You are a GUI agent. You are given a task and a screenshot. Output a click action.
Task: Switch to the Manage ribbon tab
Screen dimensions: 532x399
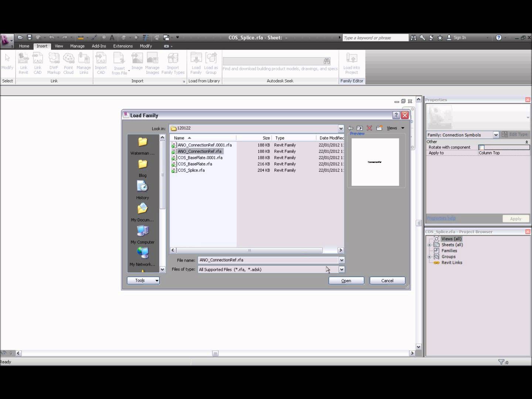point(77,46)
